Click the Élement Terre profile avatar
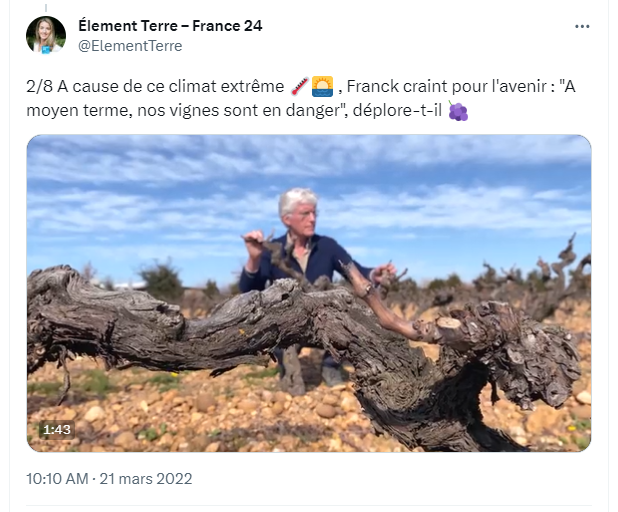This screenshot has height=512, width=618. (x=46, y=35)
